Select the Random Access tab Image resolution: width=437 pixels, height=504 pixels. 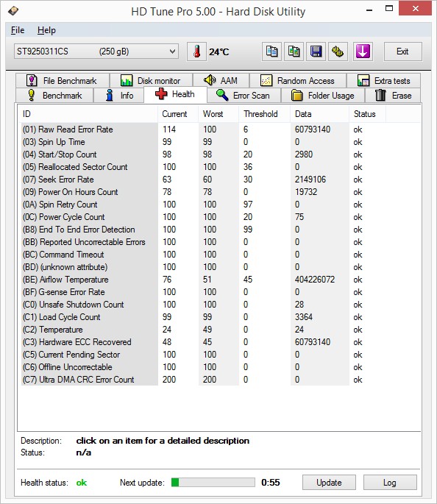[x=298, y=80]
